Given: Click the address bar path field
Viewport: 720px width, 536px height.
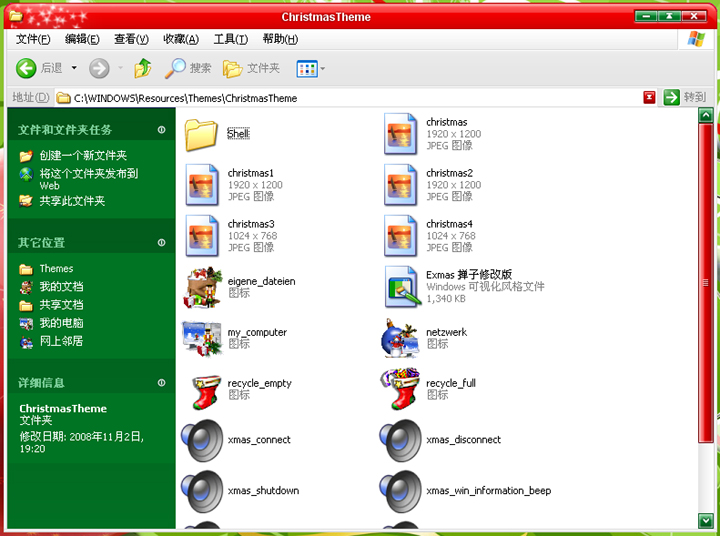Looking at the screenshot, I should point(349,98).
